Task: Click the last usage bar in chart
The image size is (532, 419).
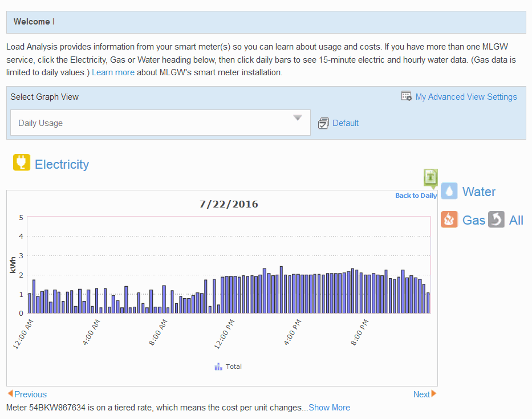Action: [428, 303]
